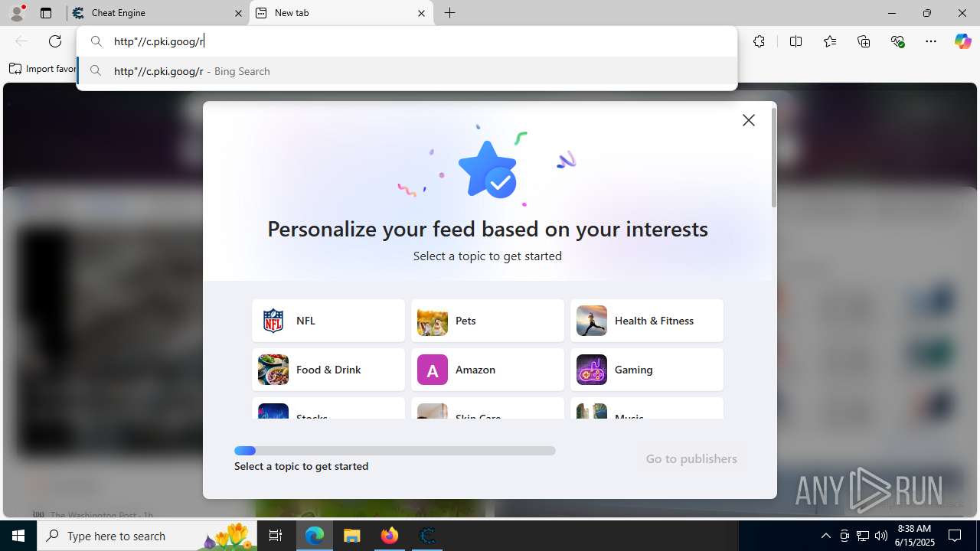Select the Gaming topic card
980x551 pixels.
click(647, 370)
